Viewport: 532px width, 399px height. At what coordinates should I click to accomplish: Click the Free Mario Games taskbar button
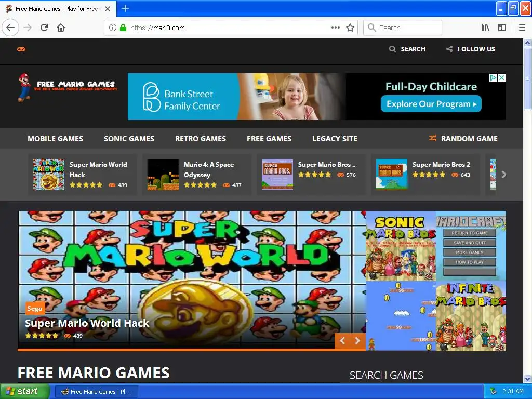(96, 392)
